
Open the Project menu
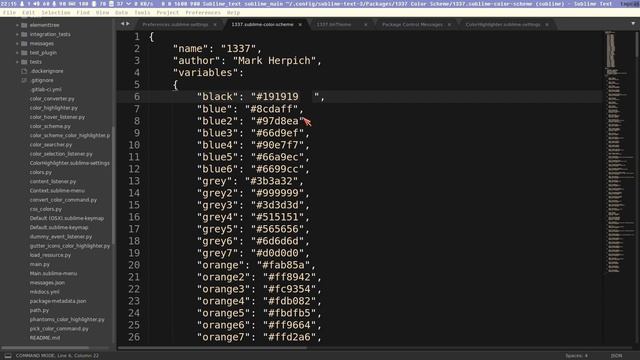168,13
